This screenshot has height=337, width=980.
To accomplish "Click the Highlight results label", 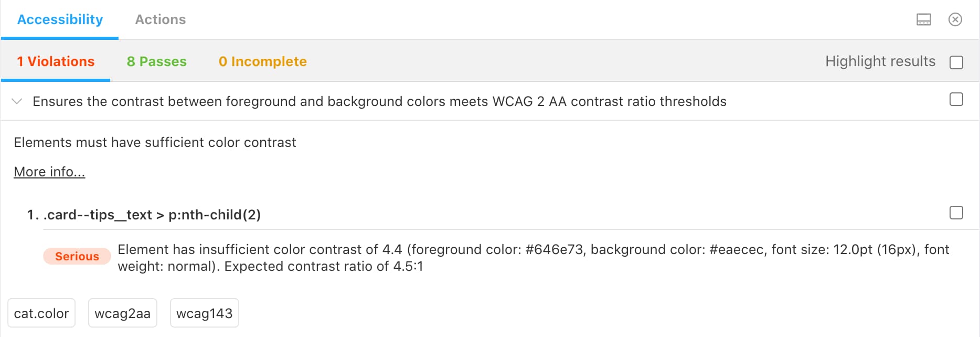I will (880, 61).
